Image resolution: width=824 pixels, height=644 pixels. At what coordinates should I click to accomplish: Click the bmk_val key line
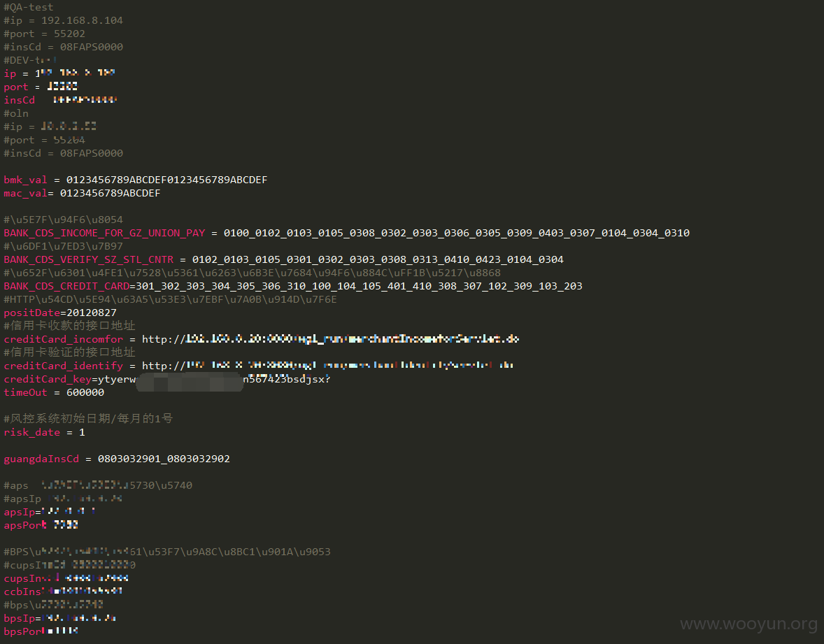(136, 180)
